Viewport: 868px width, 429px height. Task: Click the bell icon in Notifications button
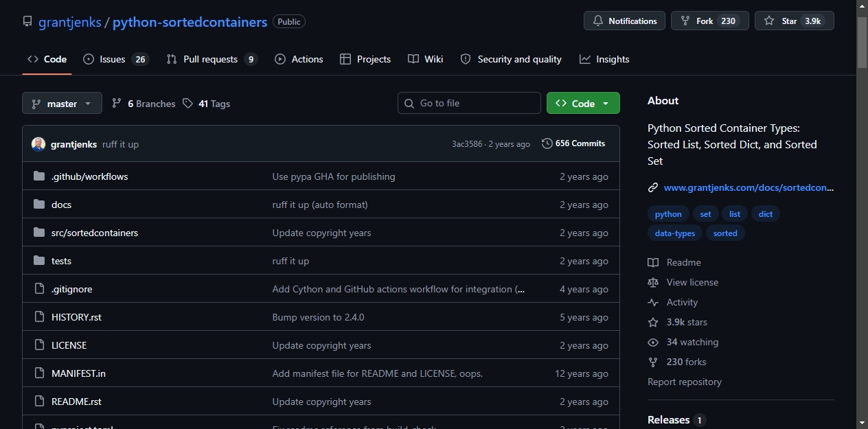tap(597, 21)
